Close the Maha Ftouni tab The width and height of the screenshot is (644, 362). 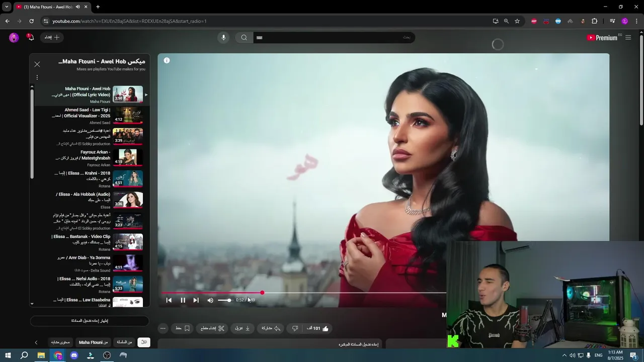pos(86,7)
